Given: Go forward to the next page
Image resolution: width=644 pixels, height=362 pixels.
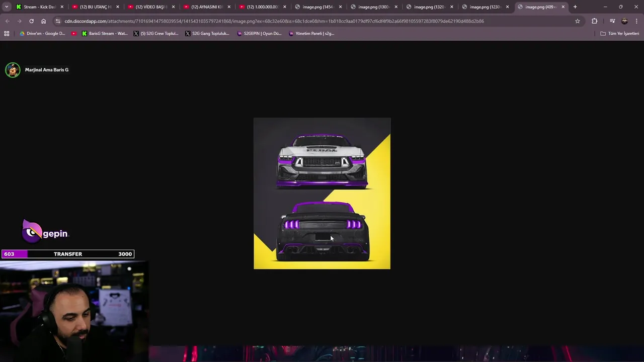Looking at the screenshot, I should tap(19, 21).
